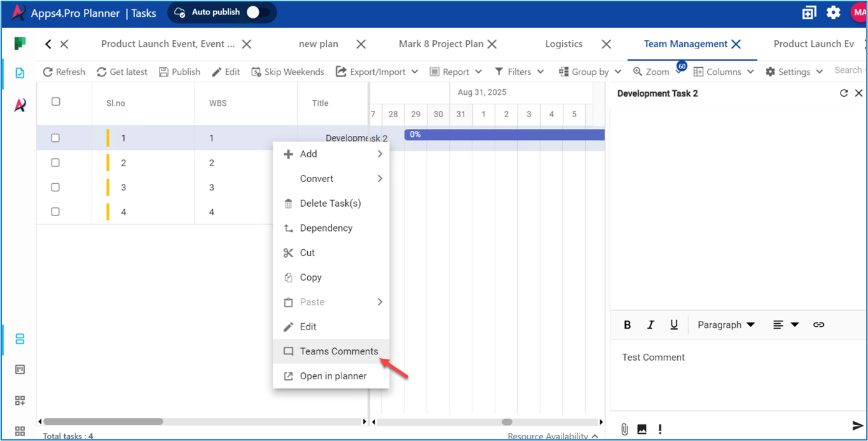Click the Publish button
Screen dimensions: 868x441
click(179, 72)
